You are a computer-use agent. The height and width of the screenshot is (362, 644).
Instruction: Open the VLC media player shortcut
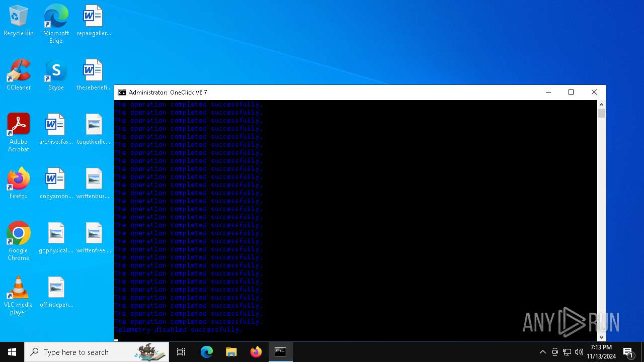[x=19, y=296]
